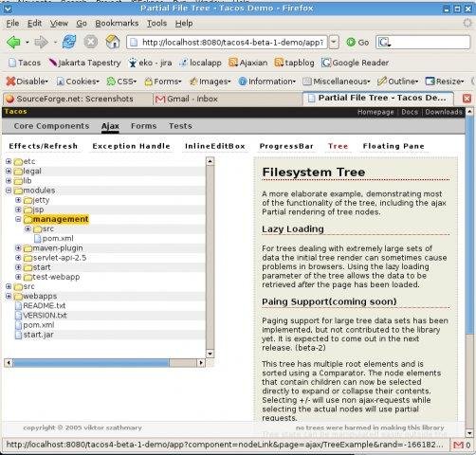Open the Go menu
This screenshot has height=455, width=476.
coord(82,24)
